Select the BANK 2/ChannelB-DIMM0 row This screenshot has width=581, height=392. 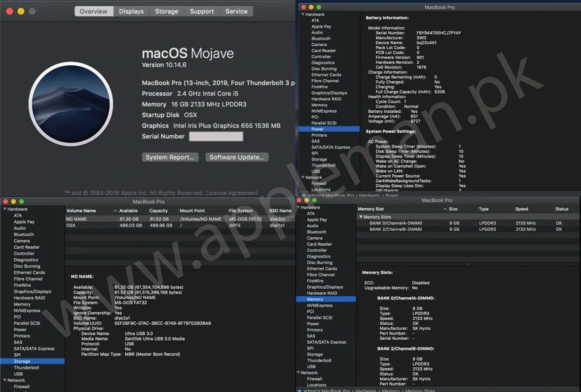click(468, 229)
